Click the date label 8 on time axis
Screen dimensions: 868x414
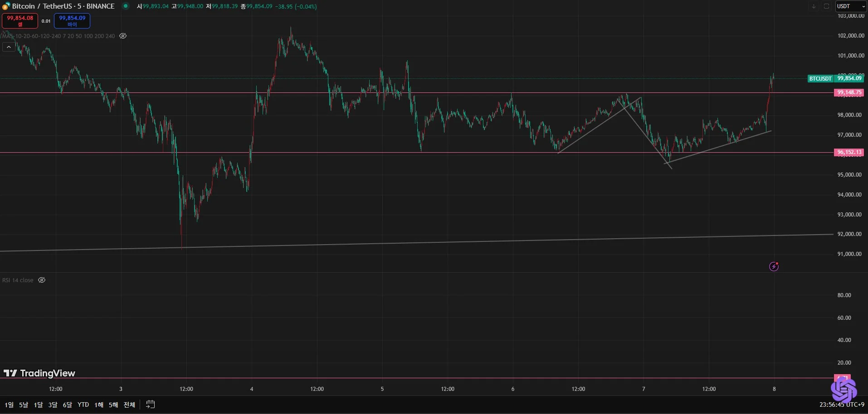pyautogui.click(x=774, y=389)
